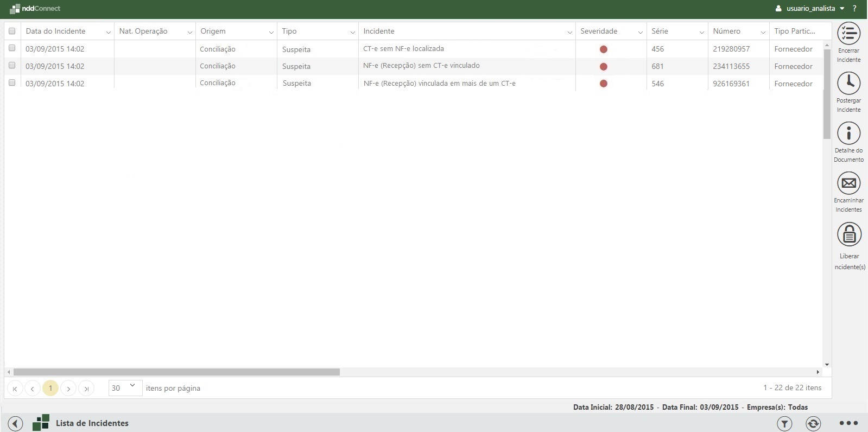Go to page 1 button
The width and height of the screenshot is (868, 432).
(50, 388)
